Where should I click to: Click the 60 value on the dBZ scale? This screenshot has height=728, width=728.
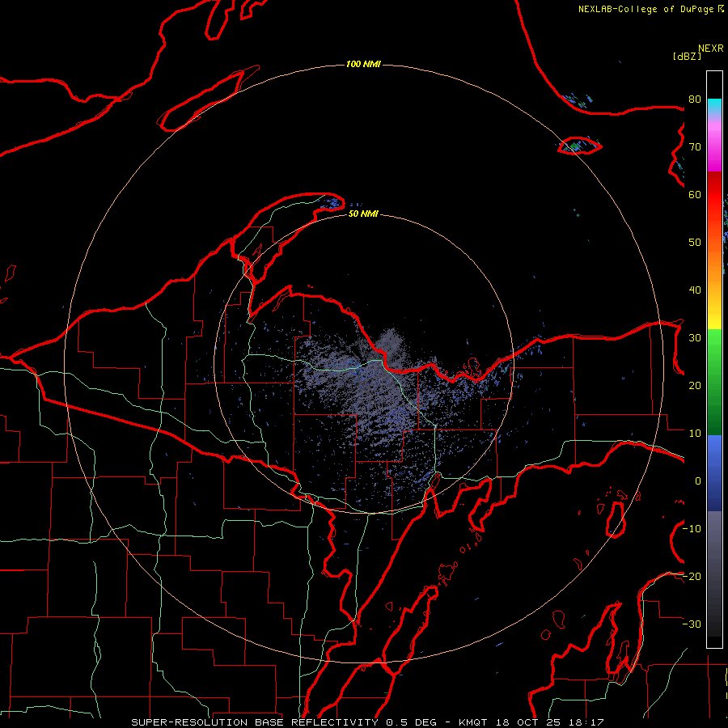695,194
